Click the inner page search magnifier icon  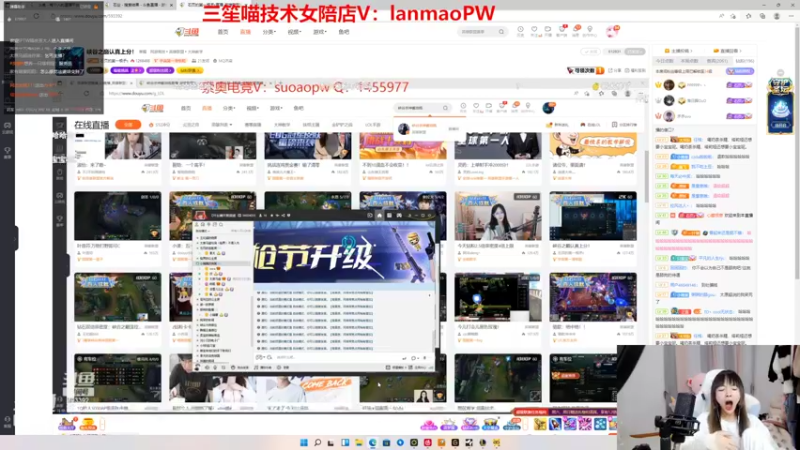pyautogui.click(x=445, y=108)
